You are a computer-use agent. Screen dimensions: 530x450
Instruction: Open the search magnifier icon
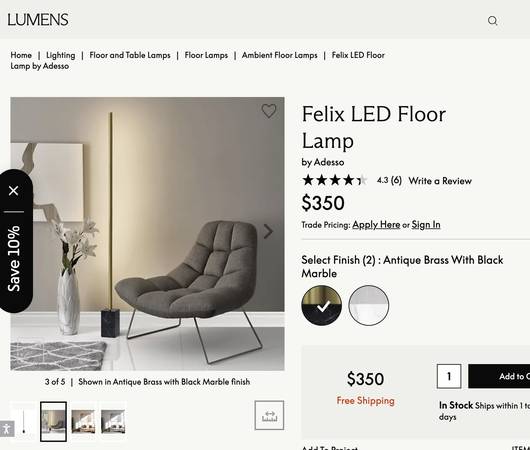pyautogui.click(x=492, y=21)
